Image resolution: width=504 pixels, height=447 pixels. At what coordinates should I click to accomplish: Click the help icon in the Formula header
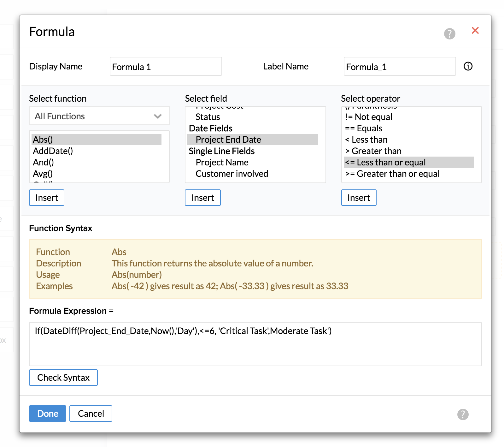coord(449,33)
